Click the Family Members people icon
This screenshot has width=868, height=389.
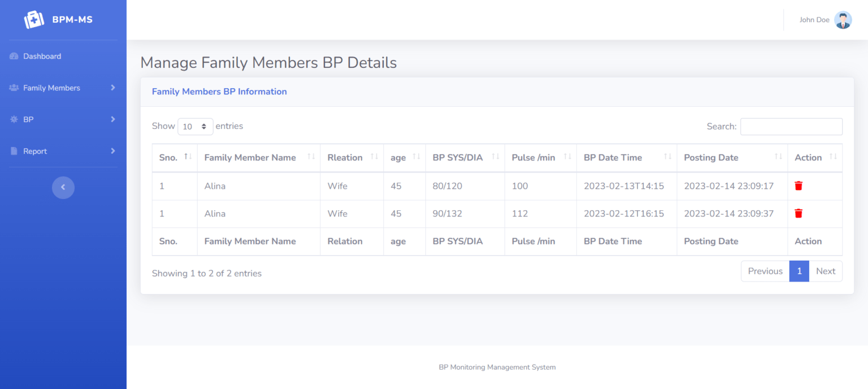coord(12,88)
